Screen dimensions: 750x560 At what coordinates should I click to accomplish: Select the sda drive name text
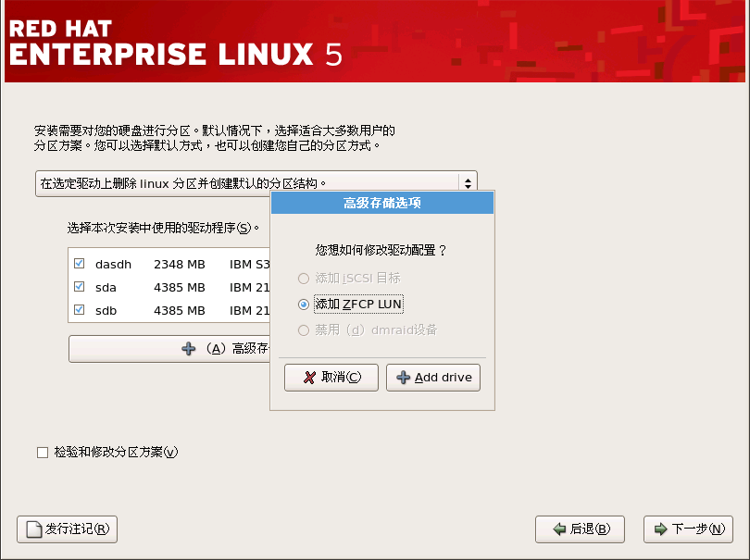(106, 288)
